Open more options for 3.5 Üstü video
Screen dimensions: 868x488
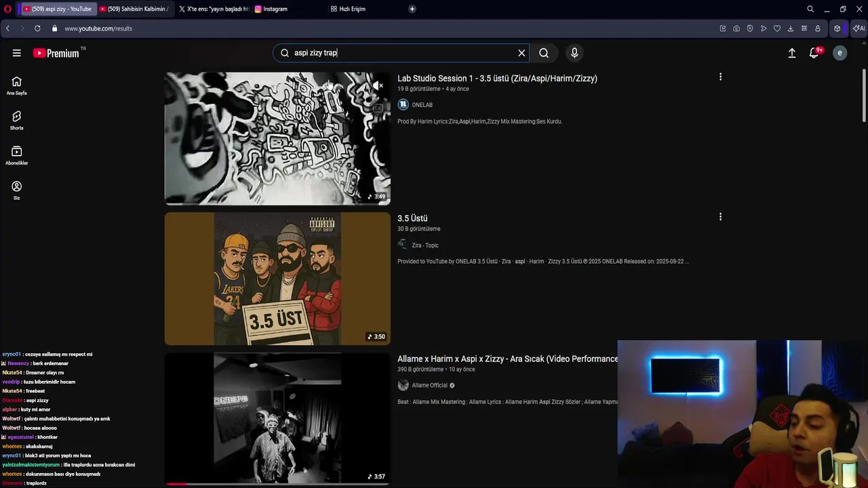tap(720, 217)
